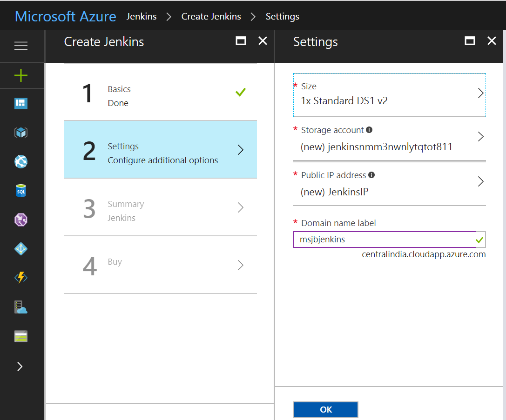The width and height of the screenshot is (506, 420).
Task: Open the diamond-shaped Load balancers icon
Action: (21, 249)
